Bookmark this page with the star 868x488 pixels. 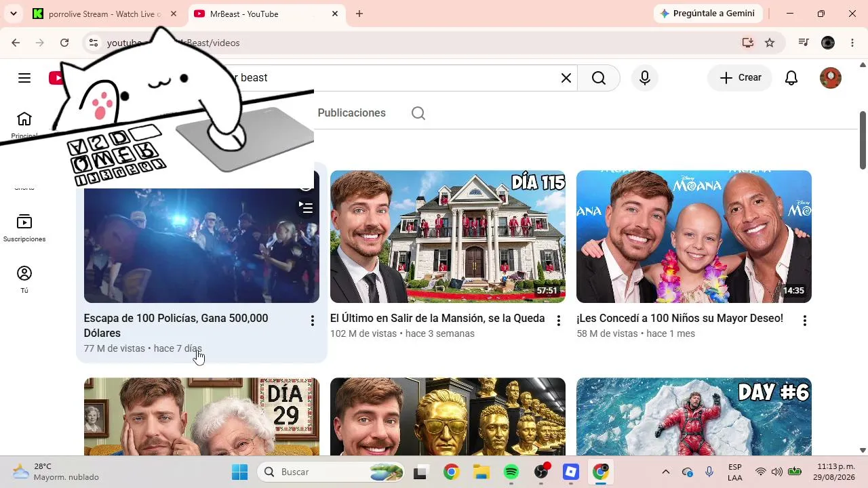(770, 43)
